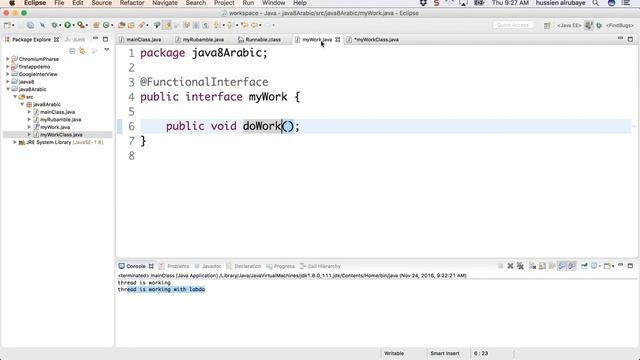
Task: Expand the firstappdemo project
Action: coord(8,67)
